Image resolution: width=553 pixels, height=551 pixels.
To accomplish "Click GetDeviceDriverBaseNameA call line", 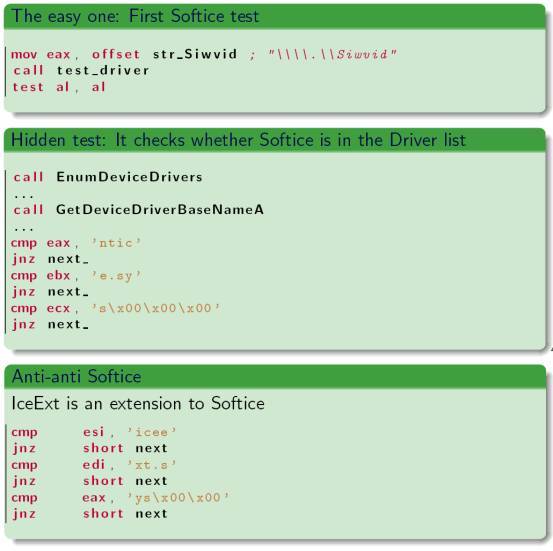I will click(x=139, y=210).
